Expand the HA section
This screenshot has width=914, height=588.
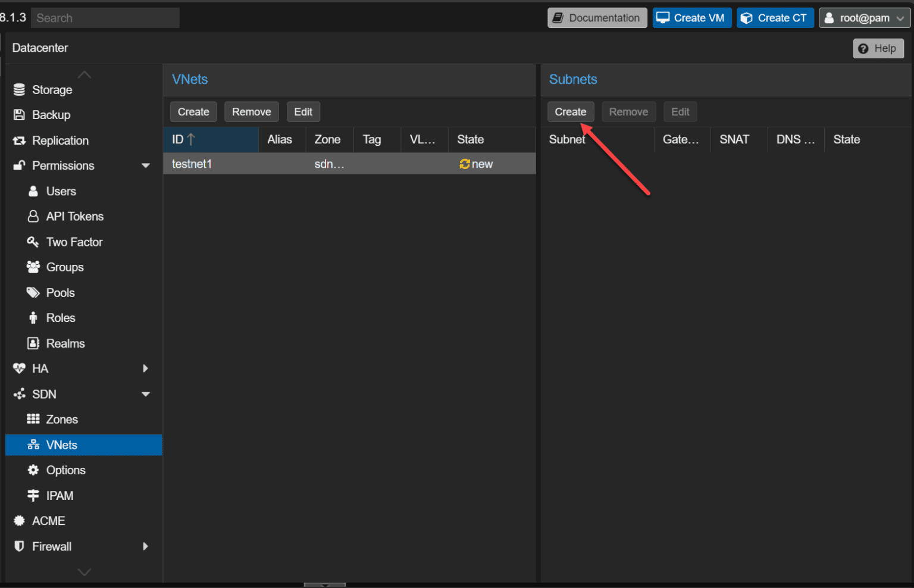click(146, 368)
